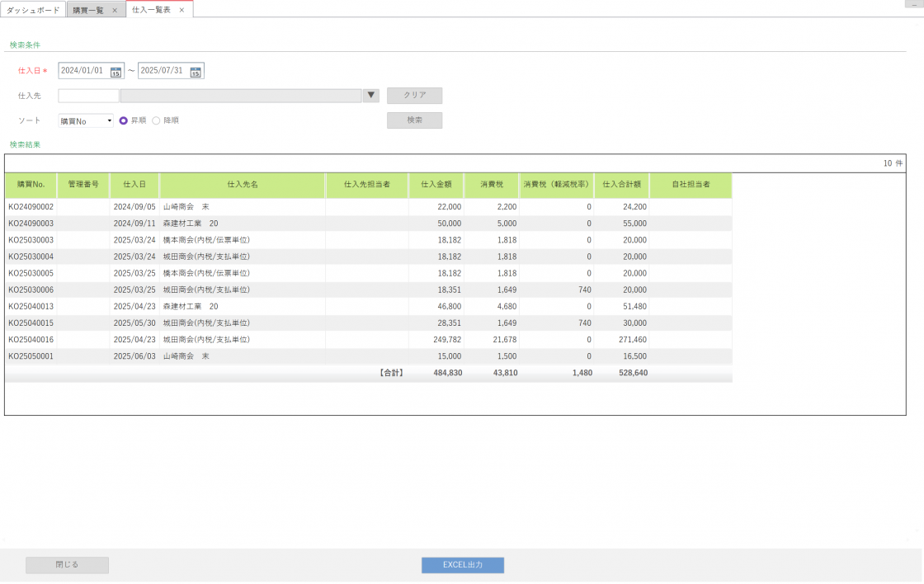
Task: Select the 降順 radio button
Action: pos(156,120)
